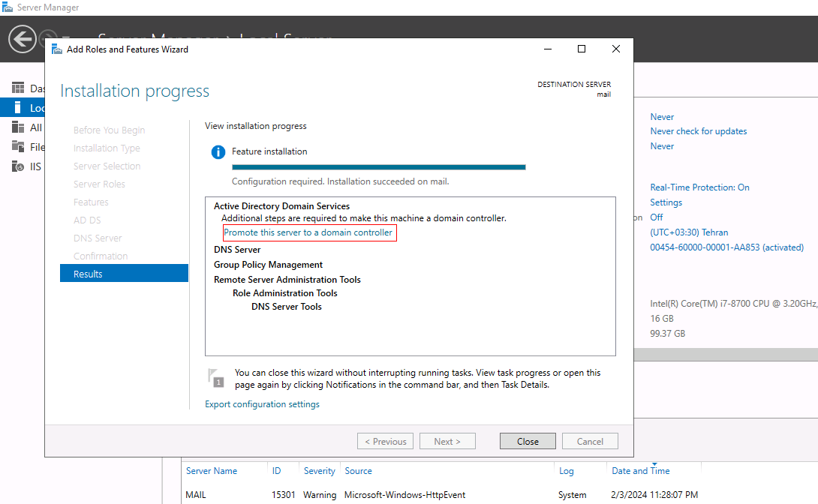Click Export configuration settings link
818x504 pixels.
pyautogui.click(x=262, y=404)
